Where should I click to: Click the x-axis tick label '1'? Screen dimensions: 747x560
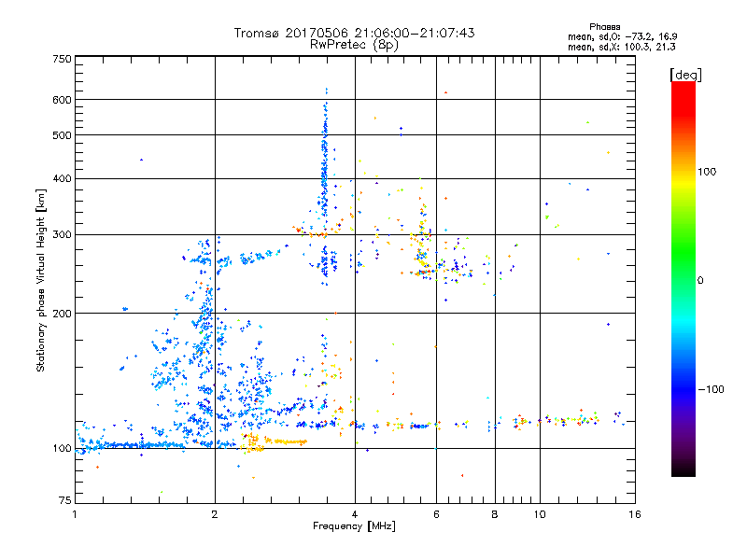(x=75, y=514)
